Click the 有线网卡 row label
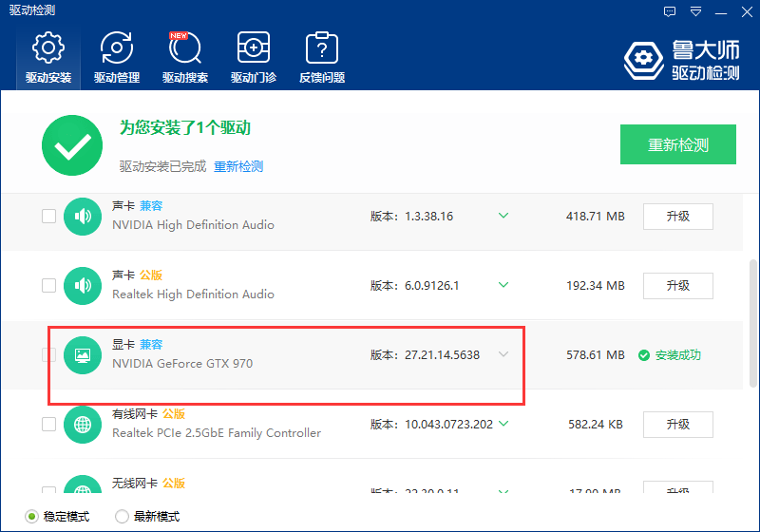This screenshot has height=532, width=760. click(135, 414)
